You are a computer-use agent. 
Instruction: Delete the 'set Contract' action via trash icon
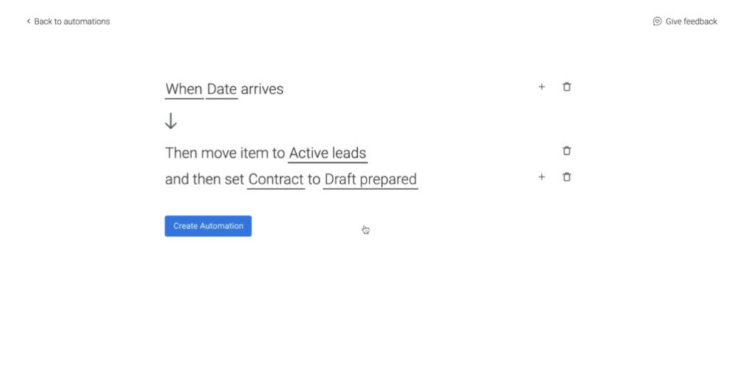tap(567, 177)
